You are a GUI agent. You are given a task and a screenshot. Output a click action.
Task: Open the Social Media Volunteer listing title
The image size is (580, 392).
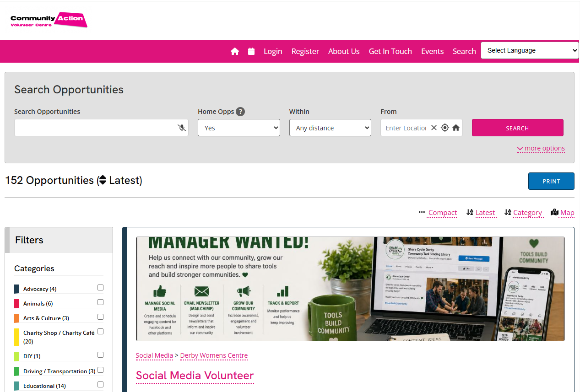click(x=195, y=376)
